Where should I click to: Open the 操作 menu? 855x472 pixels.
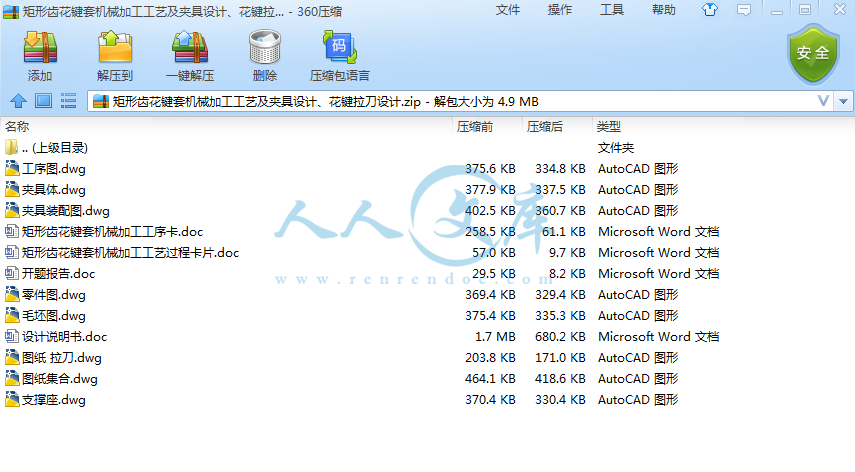559,10
